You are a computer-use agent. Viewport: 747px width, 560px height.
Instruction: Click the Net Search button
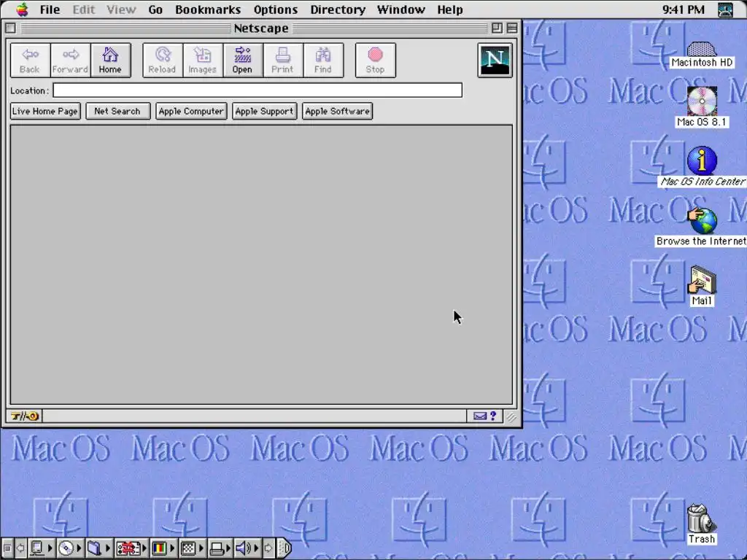click(x=117, y=112)
